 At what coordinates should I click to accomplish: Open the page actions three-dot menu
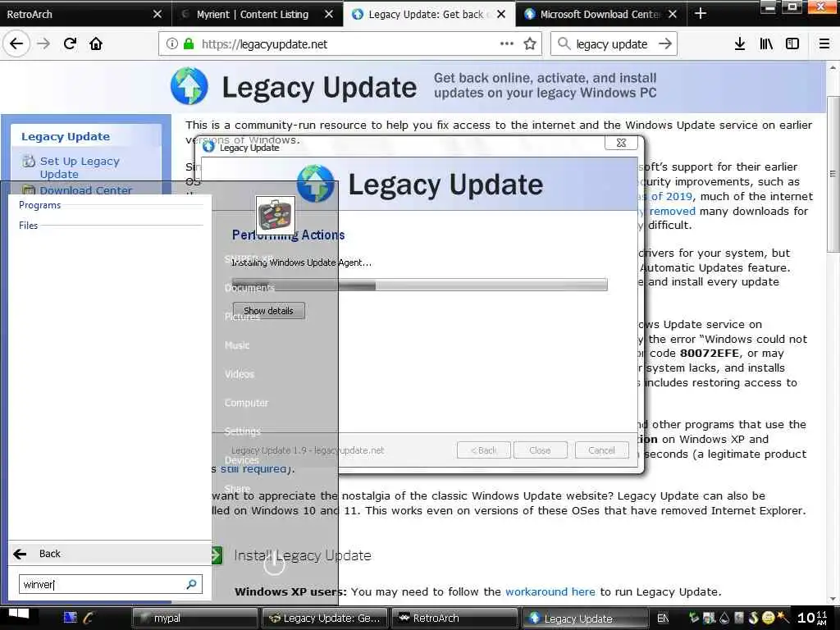click(x=507, y=44)
